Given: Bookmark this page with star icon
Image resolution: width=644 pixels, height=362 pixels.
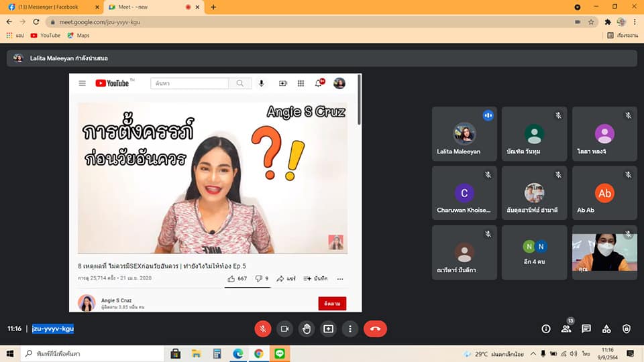Looking at the screenshot, I should coord(591,22).
